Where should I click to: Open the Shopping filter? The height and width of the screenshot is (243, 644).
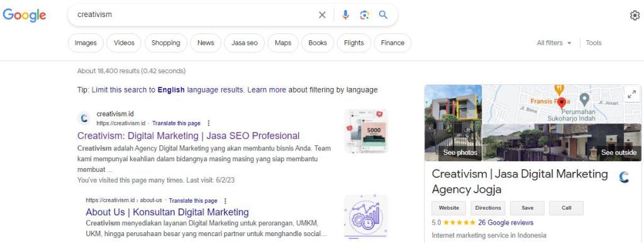pos(165,43)
